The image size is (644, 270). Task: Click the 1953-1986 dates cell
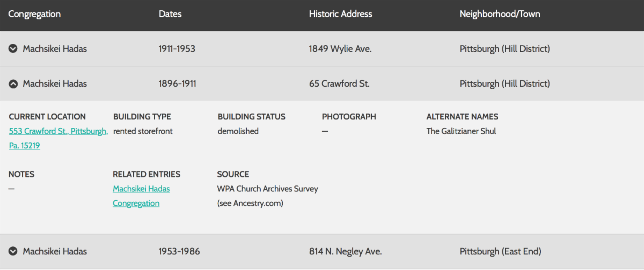[179, 251]
